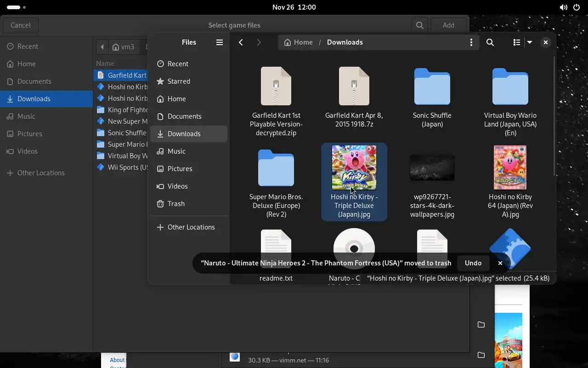Open Other Locations in file chooser sidebar
588x368 pixels.
click(46, 173)
